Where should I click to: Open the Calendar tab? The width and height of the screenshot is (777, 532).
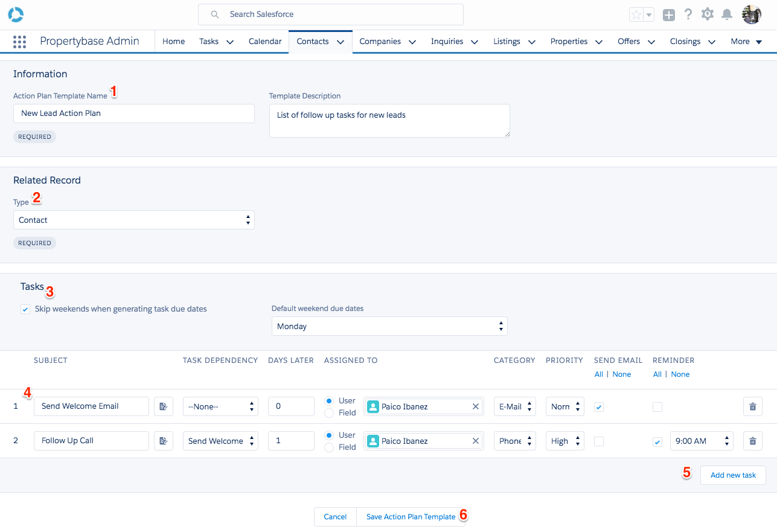[265, 42]
